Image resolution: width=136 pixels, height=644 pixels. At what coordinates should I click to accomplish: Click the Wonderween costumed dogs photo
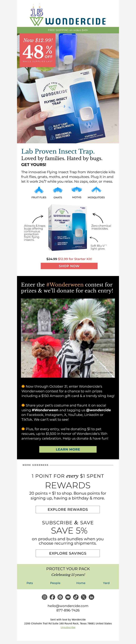tap(68, 338)
